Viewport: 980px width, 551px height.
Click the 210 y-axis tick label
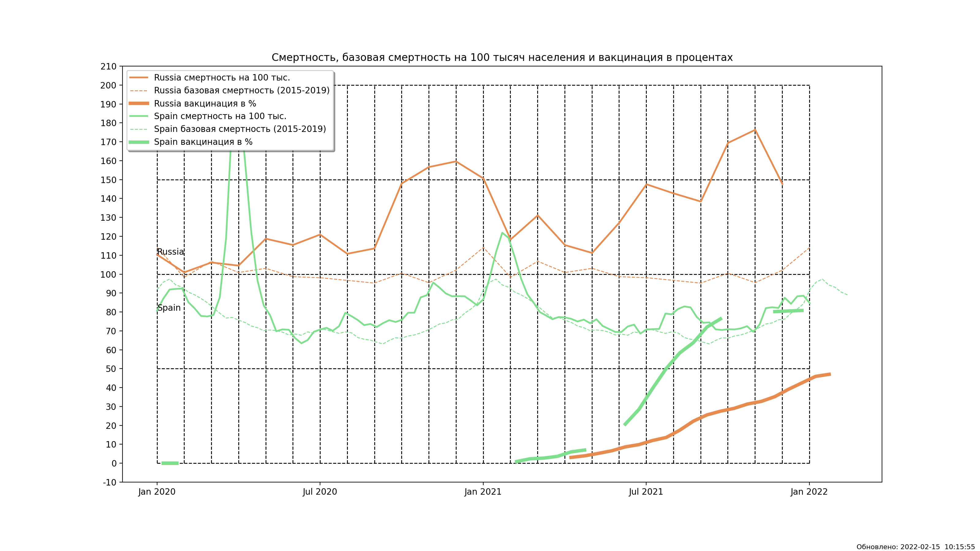pos(108,66)
